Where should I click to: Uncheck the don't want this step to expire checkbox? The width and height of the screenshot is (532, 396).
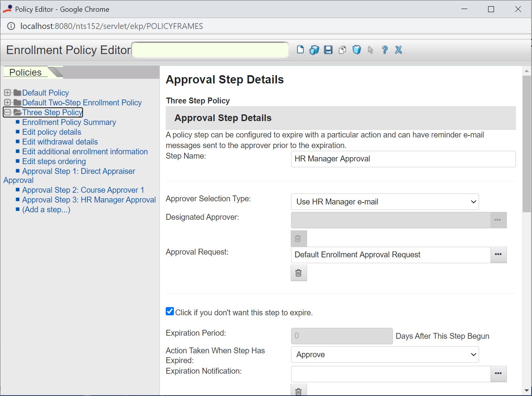[170, 311]
